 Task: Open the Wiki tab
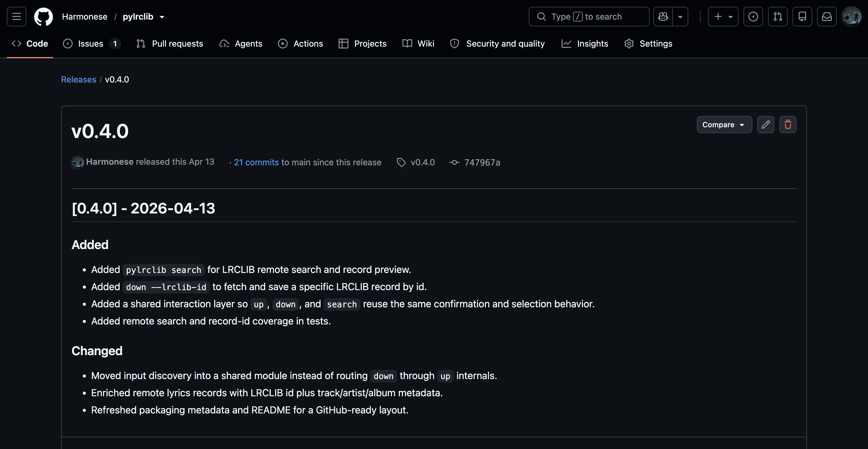click(418, 44)
